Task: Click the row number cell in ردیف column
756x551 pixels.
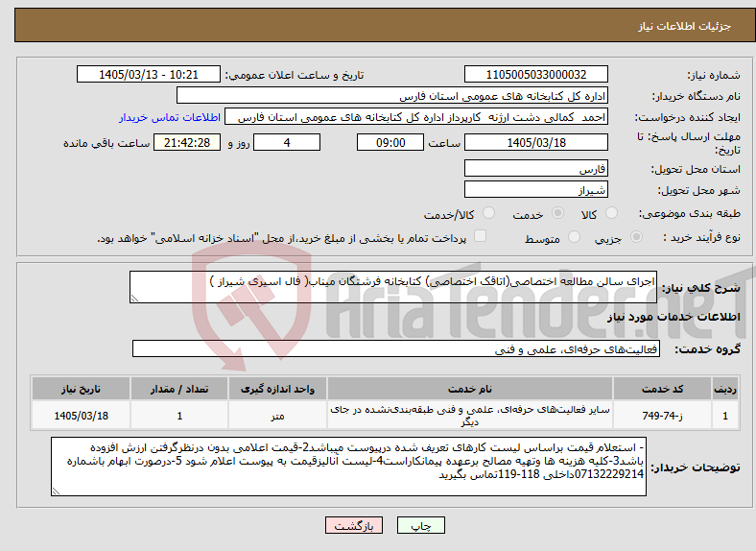Action: 725,415
